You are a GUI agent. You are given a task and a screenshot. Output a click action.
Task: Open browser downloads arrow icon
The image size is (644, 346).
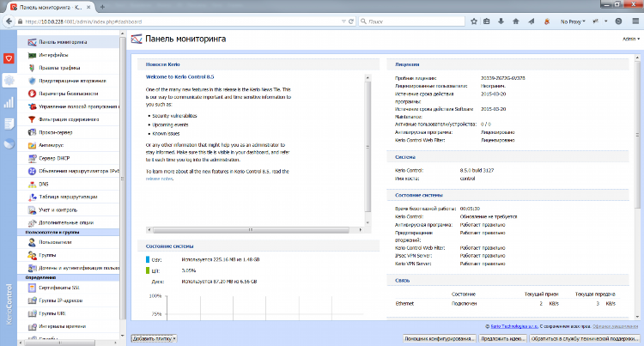tap(501, 21)
